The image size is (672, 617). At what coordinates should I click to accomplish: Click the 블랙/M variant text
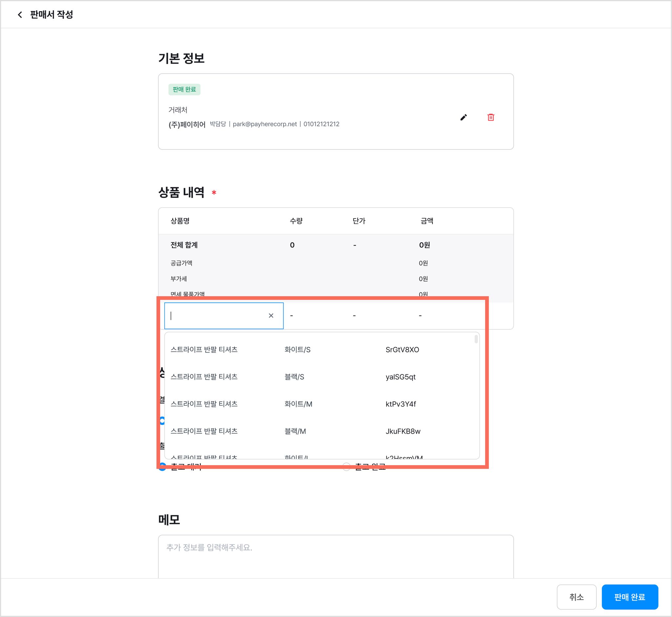(295, 431)
